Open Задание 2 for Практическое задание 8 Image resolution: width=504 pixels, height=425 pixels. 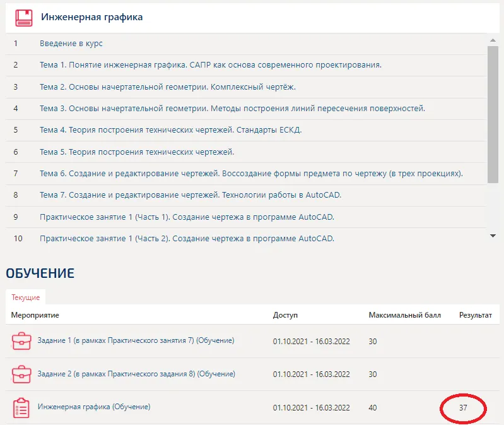coord(136,374)
